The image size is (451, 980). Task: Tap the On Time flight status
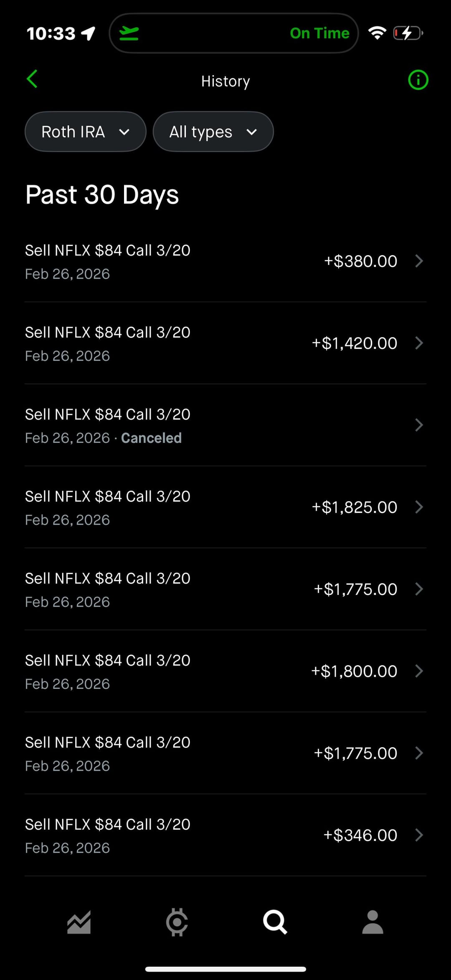point(319,33)
